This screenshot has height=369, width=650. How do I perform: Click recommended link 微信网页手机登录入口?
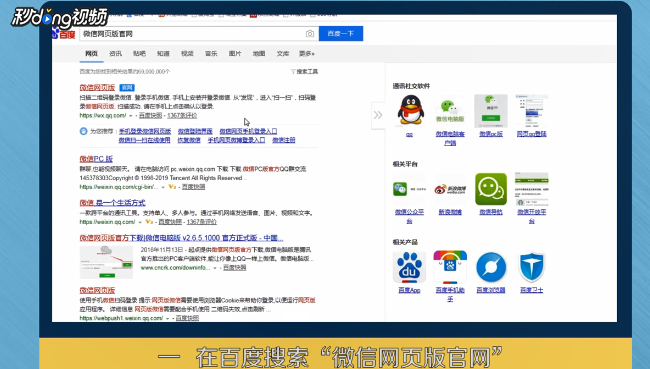coord(248,131)
